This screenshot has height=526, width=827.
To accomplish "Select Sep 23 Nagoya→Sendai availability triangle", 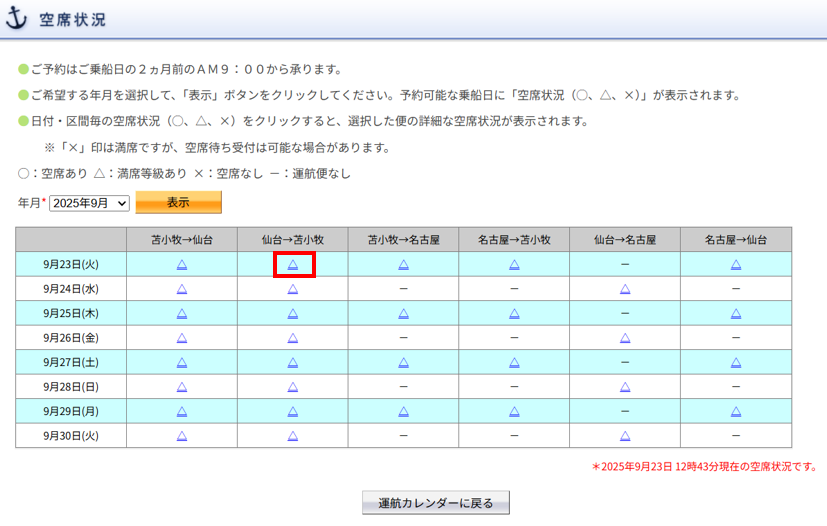I will pos(735,264).
